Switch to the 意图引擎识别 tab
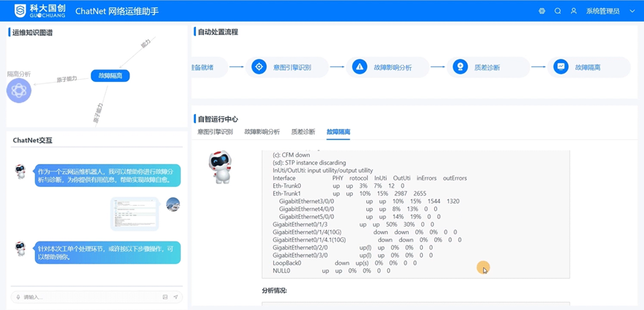Image resolution: width=644 pixels, height=310 pixels. click(214, 132)
